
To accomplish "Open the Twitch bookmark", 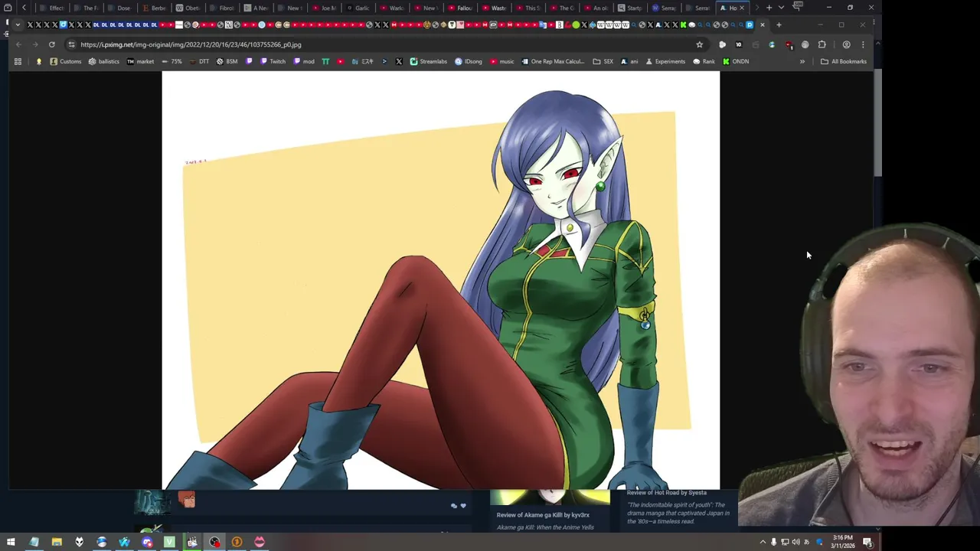I will click(273, 61).
